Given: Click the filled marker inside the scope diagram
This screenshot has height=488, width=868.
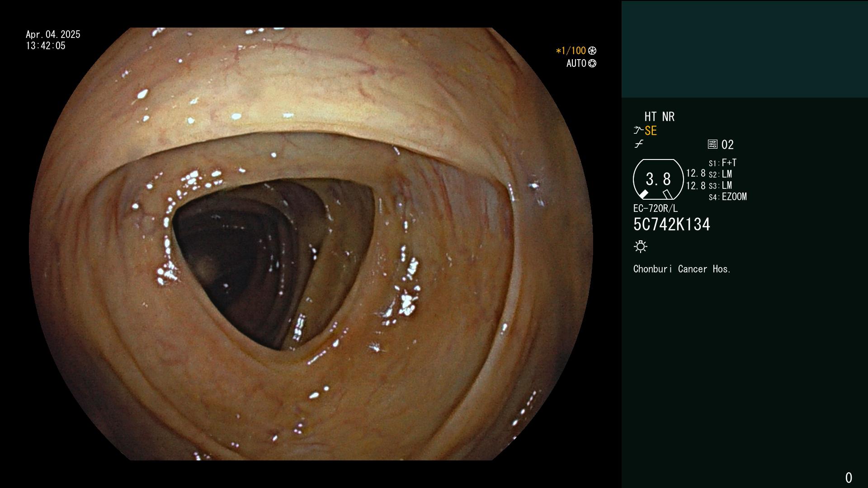Looking at the screenshot, I should (x=643, y=194).
